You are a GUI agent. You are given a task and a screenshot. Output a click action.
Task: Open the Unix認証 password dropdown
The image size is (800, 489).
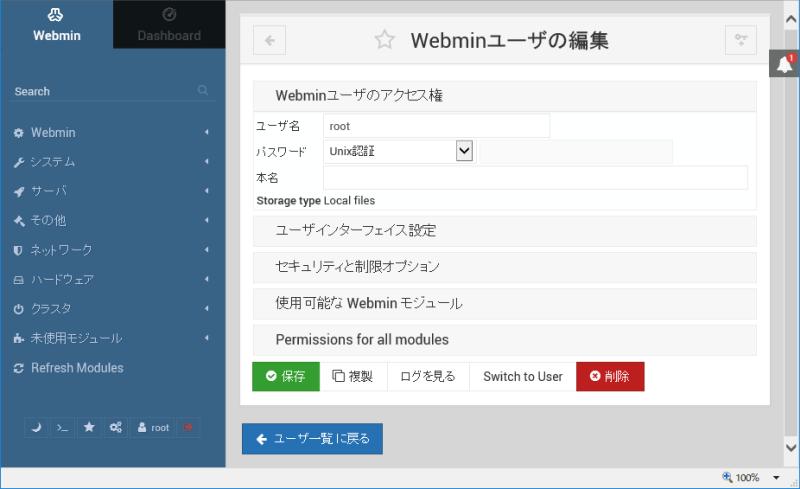coord(399,151)
